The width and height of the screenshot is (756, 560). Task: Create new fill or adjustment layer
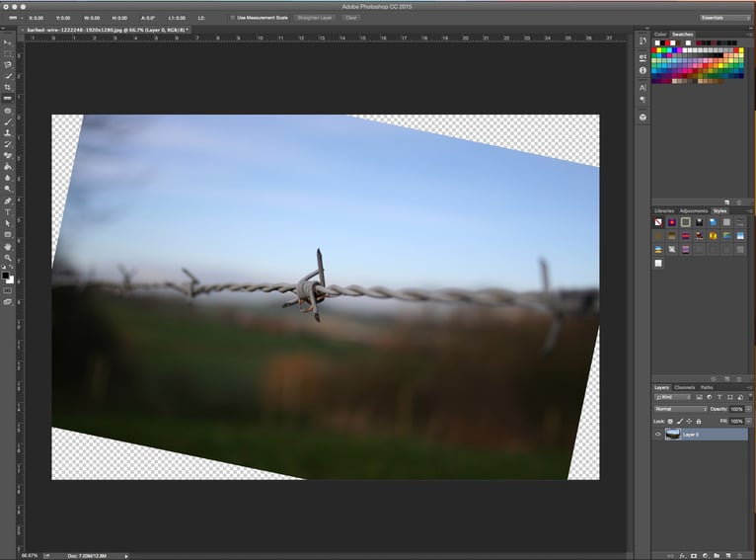click(x=706, y=556)
